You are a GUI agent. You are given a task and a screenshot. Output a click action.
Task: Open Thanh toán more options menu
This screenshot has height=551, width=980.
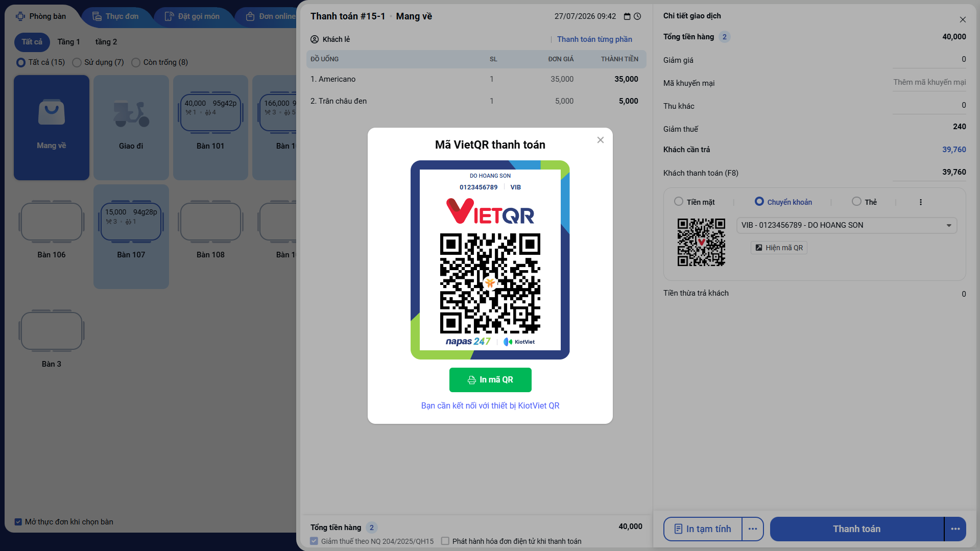(955, 529)
